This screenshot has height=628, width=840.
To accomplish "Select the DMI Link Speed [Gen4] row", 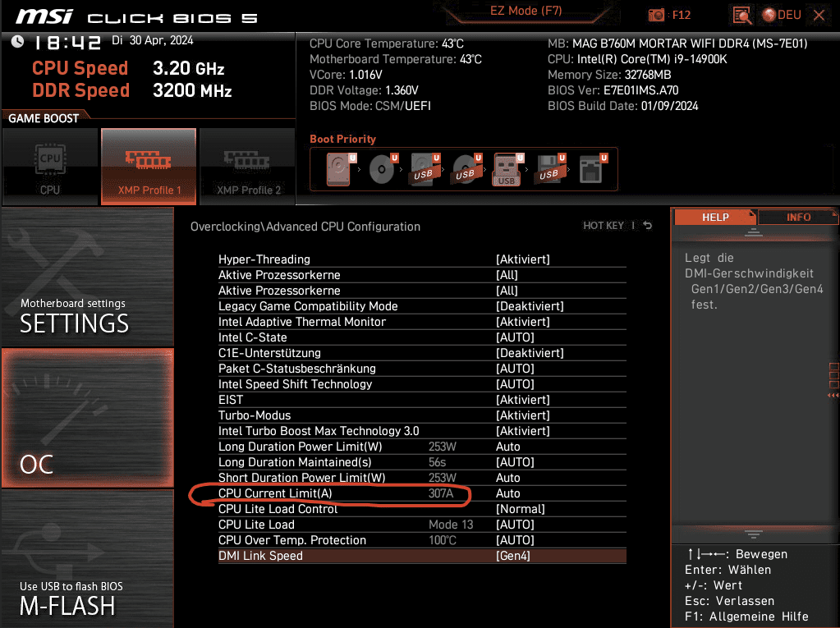I will tap(422, 556).
